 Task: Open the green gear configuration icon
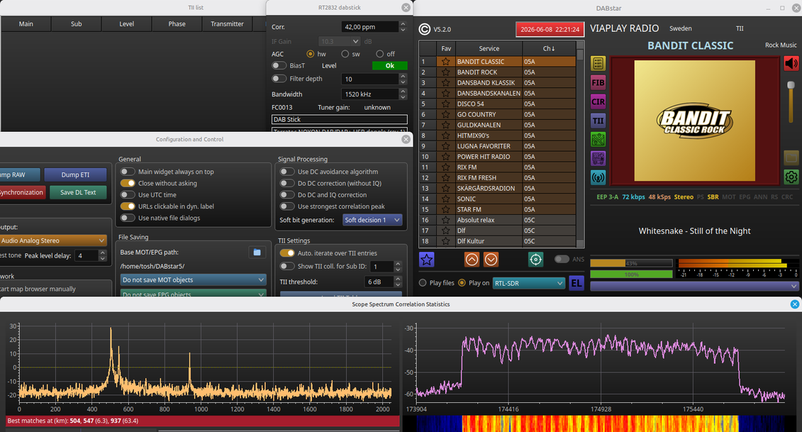[x=791, y=177]
